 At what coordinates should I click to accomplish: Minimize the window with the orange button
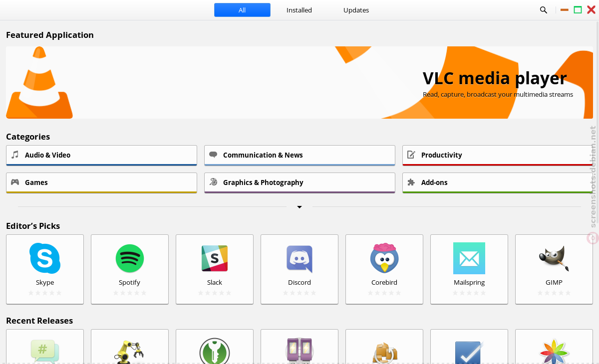(x=565, y=10)
